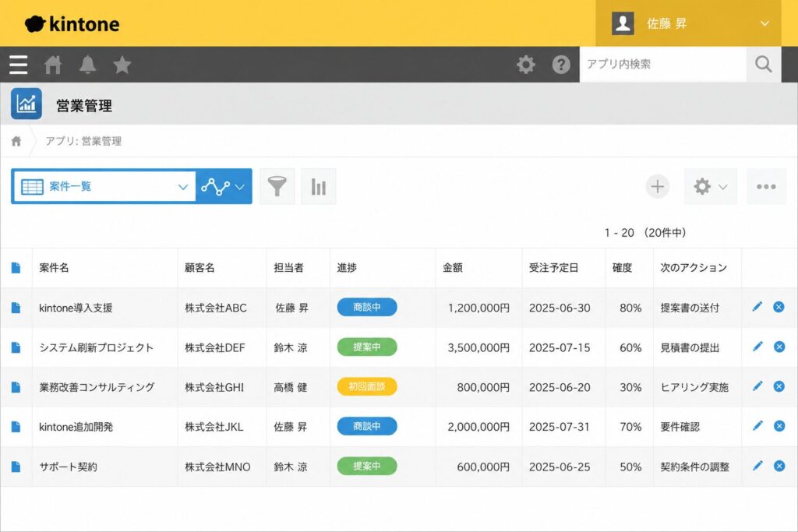Open the bookmarks star icon
This screenshot has width=798, height=532.
[122, 65]
